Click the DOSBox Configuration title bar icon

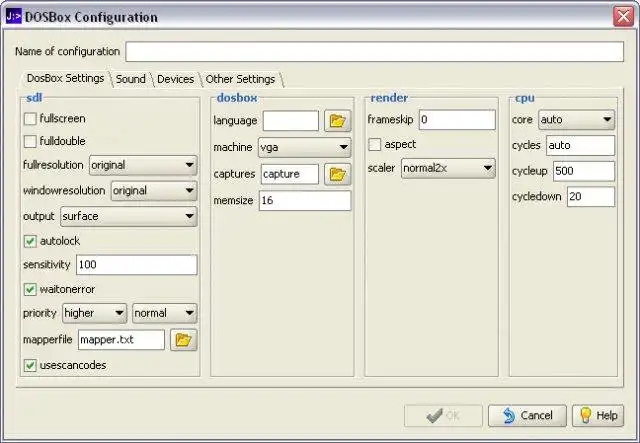pyautogui.click(x=13, y=17)
